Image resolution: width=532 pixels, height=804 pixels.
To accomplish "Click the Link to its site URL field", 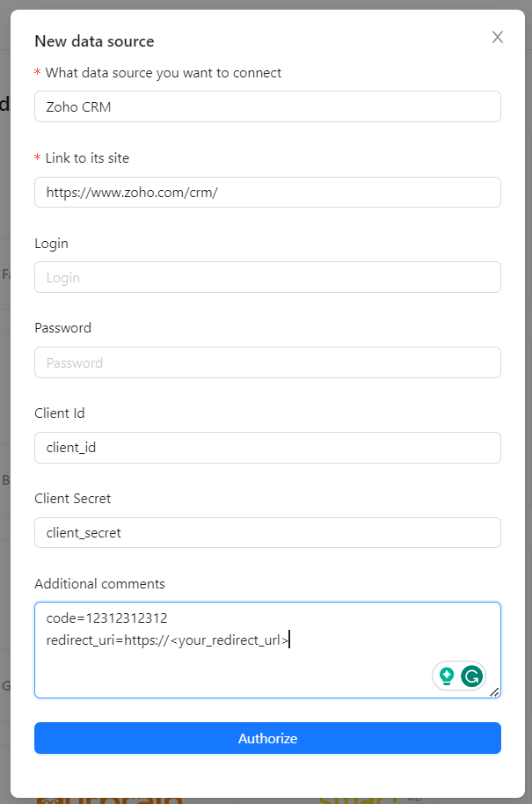I will click(267, 193).
